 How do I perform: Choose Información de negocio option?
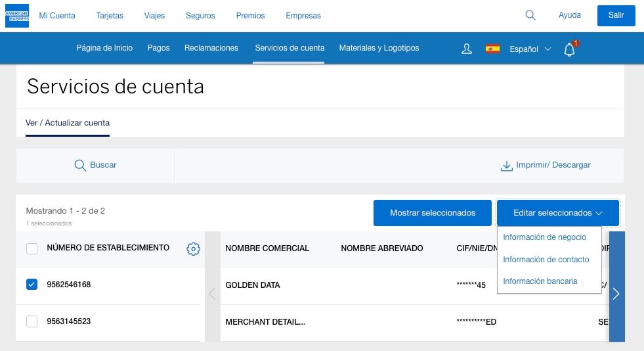coord(544,237)
